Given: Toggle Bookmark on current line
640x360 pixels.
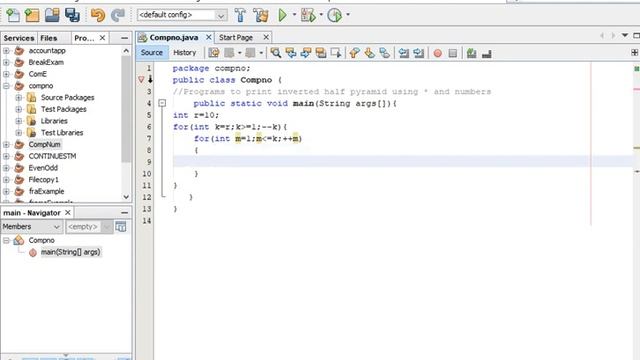Looking at the screenshot, I should (384, 53).
